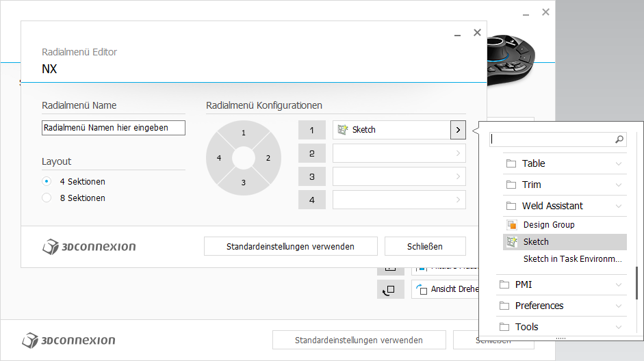The image size is (644, 361).
Task: Click the Weld Assistant folder icon
Action: (511, 206)
